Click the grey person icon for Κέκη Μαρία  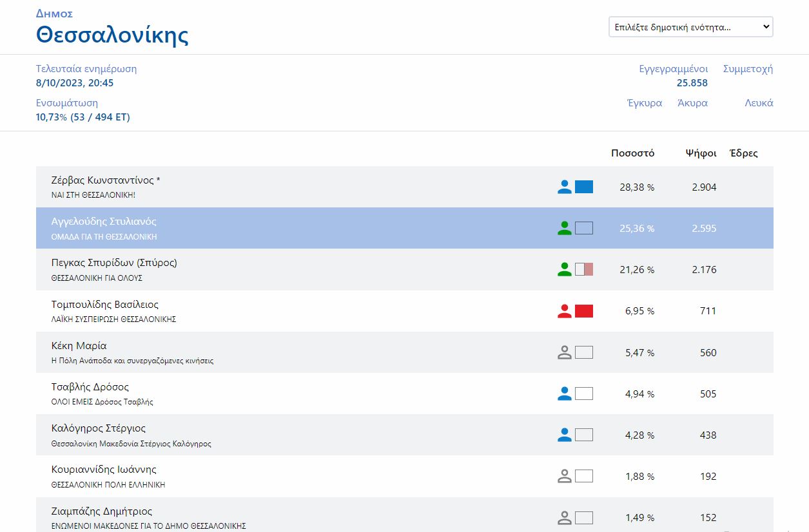tap(564, 352)
